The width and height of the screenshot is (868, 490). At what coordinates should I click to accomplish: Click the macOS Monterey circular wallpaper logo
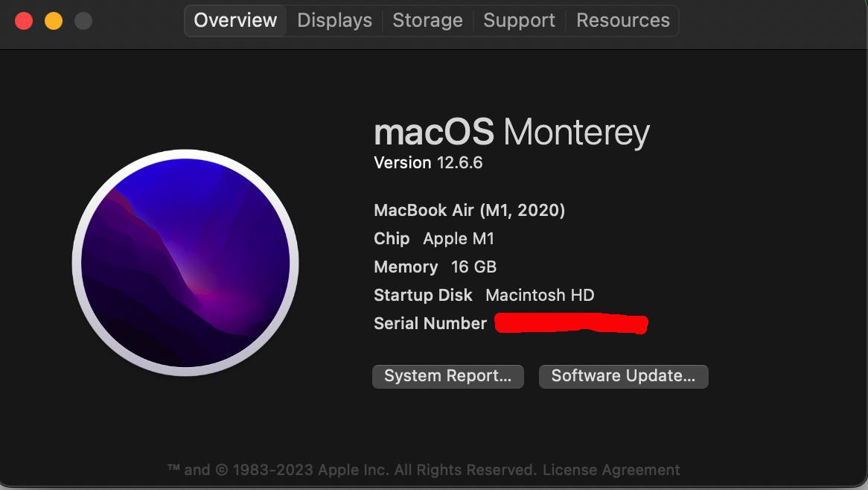pos(185,262)
